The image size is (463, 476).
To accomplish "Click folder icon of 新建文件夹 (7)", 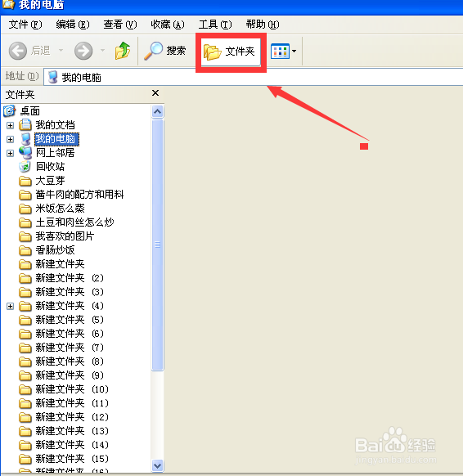I will click(25, 348).
